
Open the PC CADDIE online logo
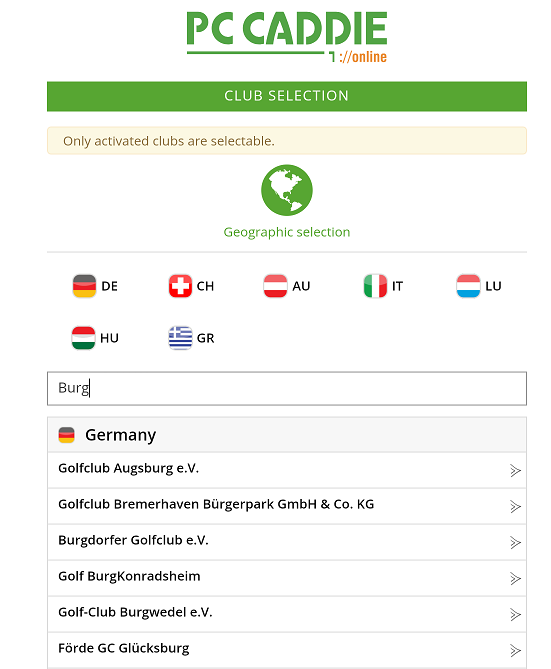[287, 38]
